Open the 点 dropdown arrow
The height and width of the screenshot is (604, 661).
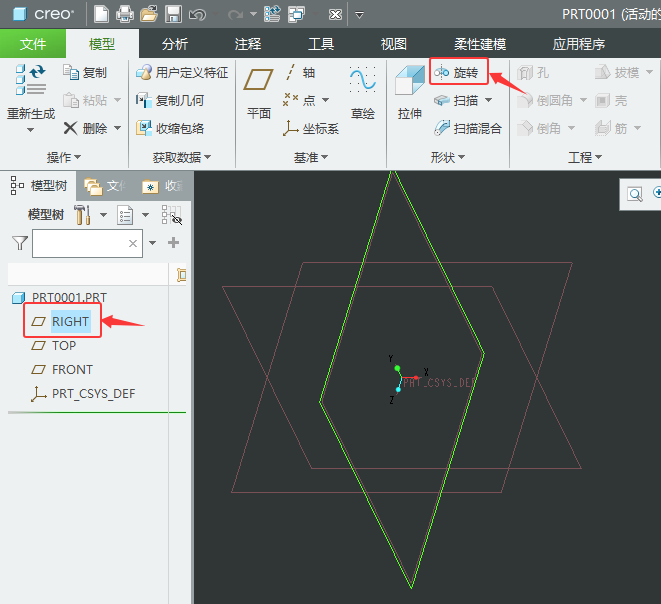click(x=325, y=100)
